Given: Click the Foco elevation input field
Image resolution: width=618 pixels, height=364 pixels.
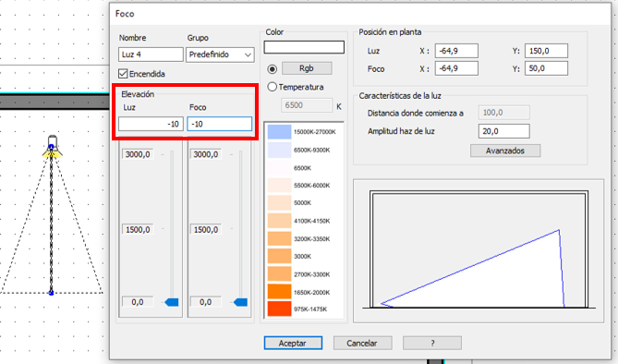Looking at the screenshot, I should tap(220, 124).
